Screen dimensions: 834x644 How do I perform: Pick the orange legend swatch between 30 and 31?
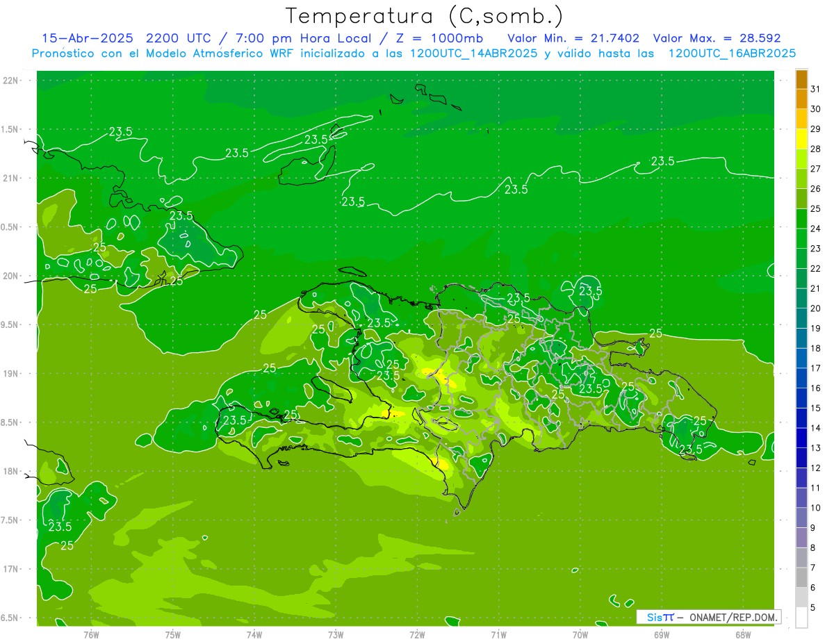pyautogui.click(x=801, y=99)
